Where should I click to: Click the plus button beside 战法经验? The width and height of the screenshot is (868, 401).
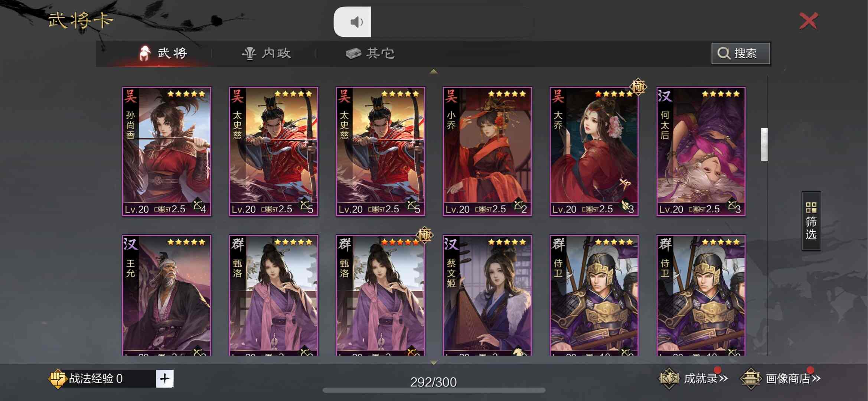(x=164, y=379)
